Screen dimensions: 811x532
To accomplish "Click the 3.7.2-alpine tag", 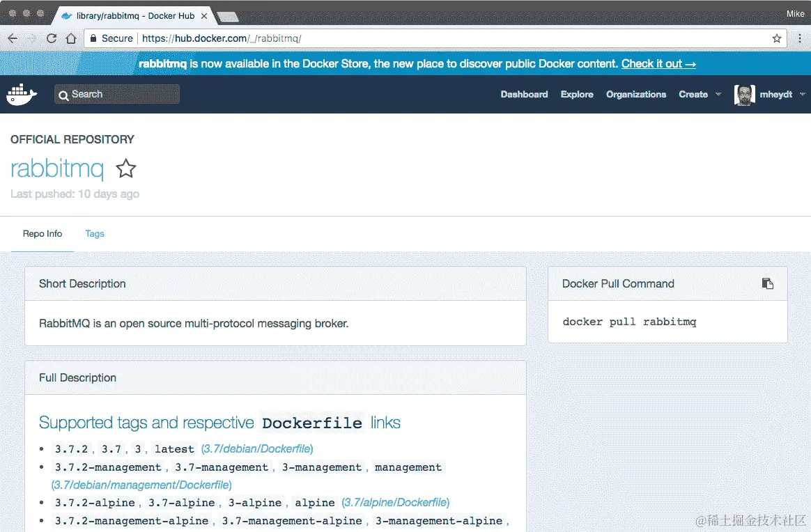I will point(95,503).
